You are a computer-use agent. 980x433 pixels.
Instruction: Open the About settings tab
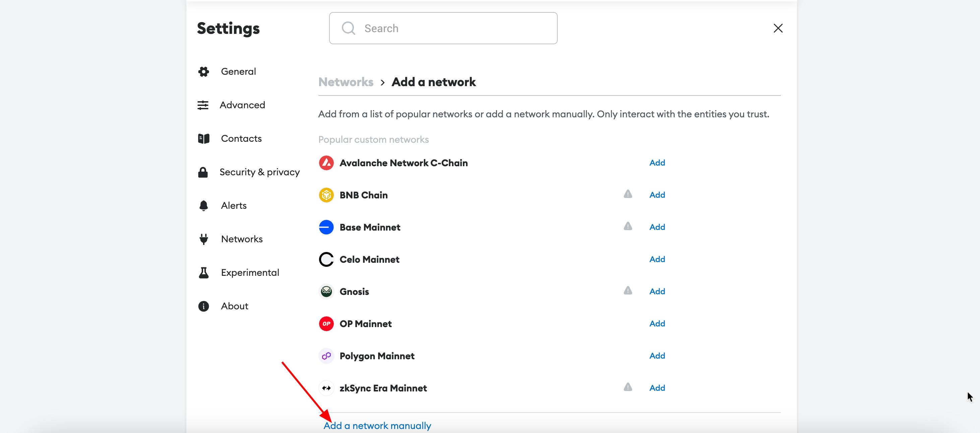(x=234, y=306)
